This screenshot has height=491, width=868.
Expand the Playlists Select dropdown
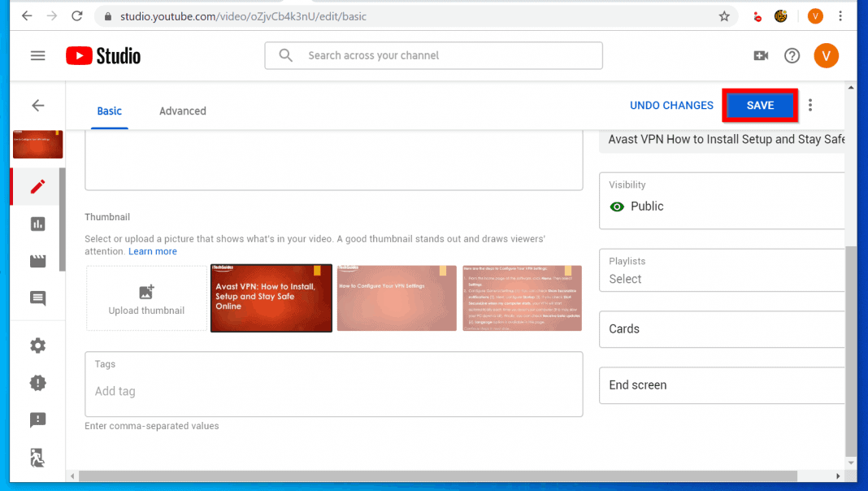coord(722,271)
